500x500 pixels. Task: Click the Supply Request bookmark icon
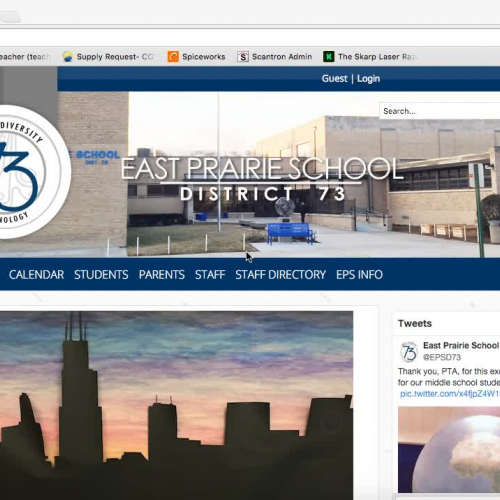pyautogui.click(x=67, y=57)
